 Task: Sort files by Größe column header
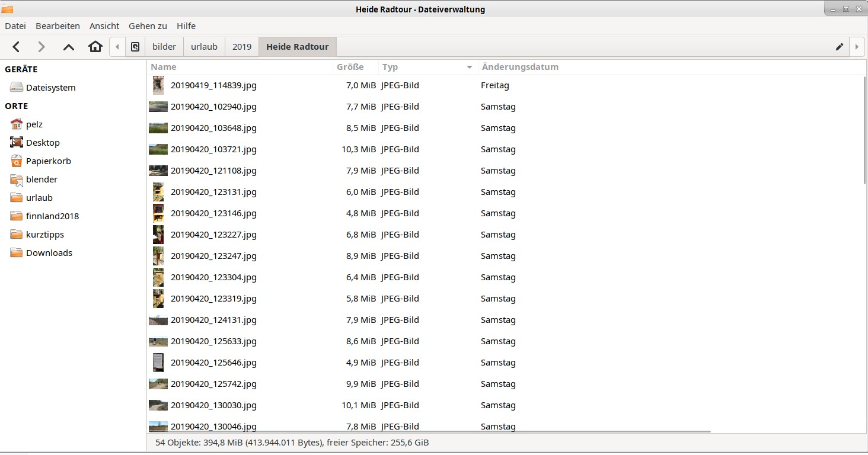(356, 67)
